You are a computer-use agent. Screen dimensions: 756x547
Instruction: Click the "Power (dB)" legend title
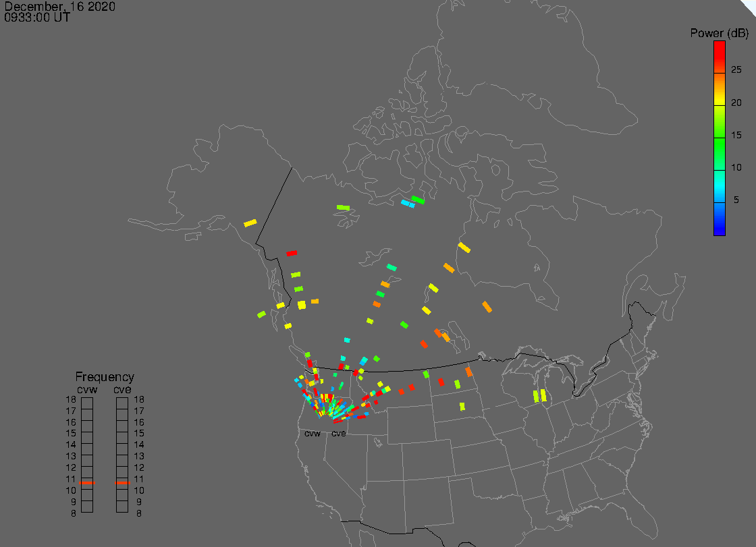[x=719, y=33]
